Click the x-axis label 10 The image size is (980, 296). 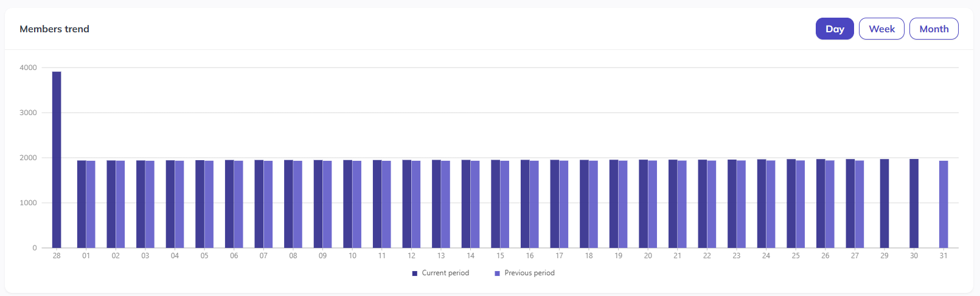352,256
